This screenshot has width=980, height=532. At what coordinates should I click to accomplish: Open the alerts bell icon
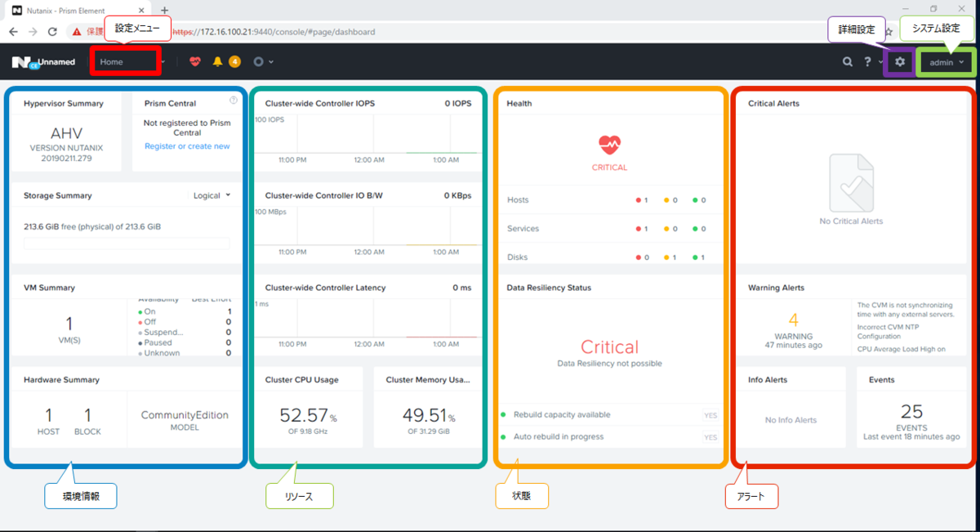point(217,62)
